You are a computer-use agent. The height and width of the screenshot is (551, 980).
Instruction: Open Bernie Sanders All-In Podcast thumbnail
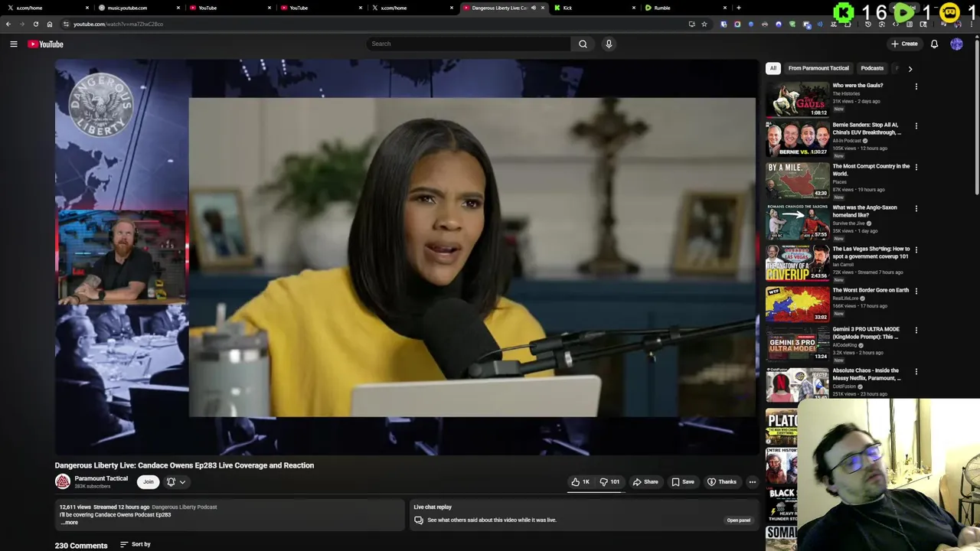pyautogui.click(x=797, y=139)
